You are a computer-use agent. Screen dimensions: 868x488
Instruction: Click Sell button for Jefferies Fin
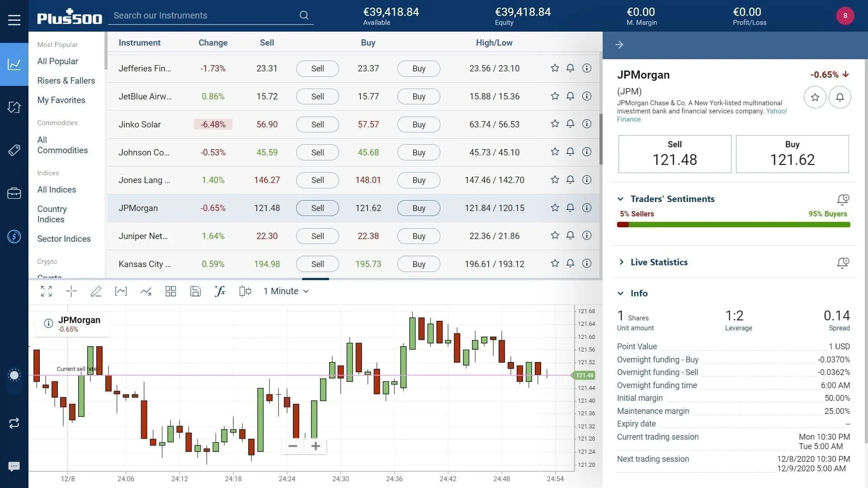click(317, 69)
